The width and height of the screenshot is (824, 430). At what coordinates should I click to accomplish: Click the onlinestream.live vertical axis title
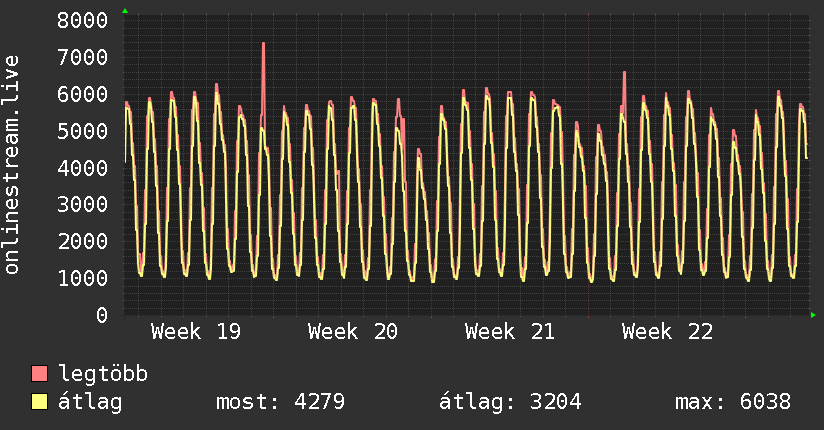click(x=11, y=165)
